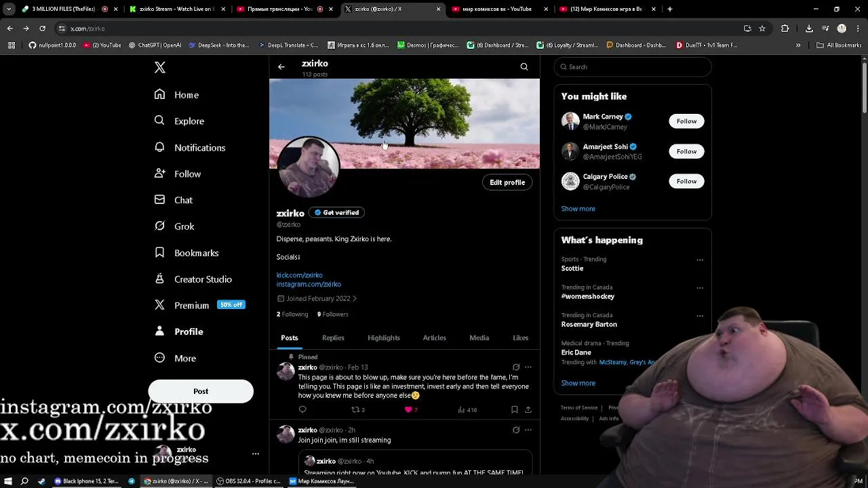Screen dimensions: 868x488
Task: Open Creator Studio in sidebar
Action: pyautogui.click(x=193, y=279)
